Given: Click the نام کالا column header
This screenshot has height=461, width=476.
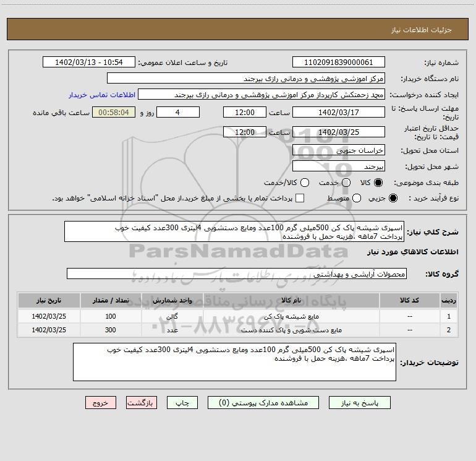Looking at the screenshot, I should tap(291, 300).
